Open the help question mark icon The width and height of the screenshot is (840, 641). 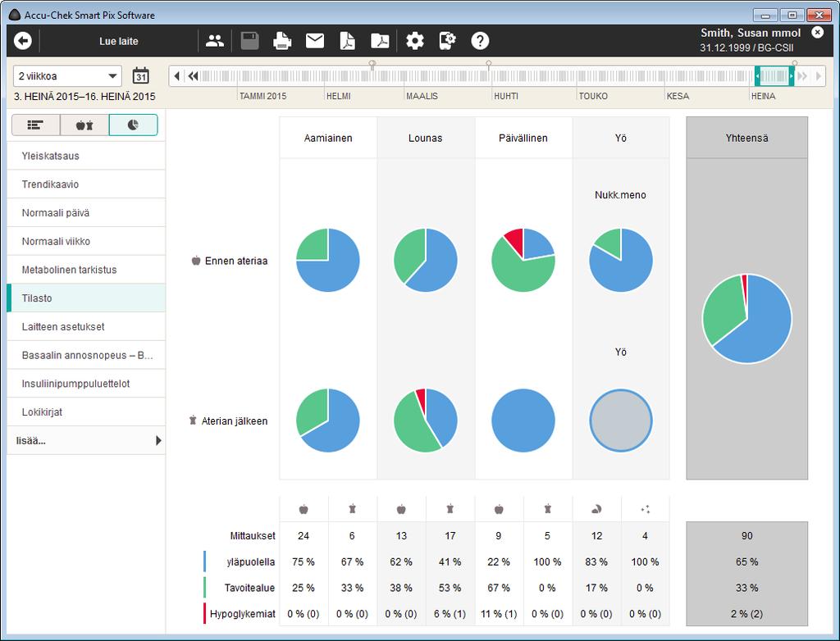click(x=480, y=41)
